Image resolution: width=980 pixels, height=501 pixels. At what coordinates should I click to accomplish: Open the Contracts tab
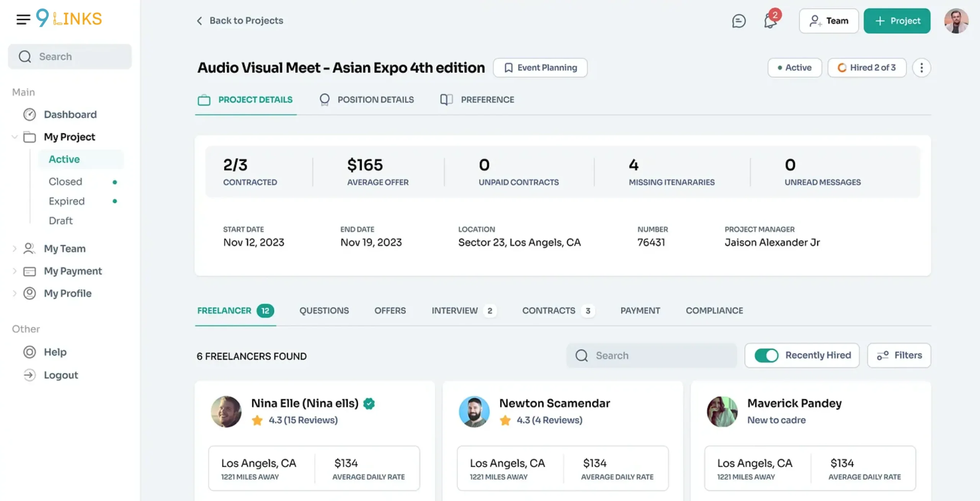click(558, 311)
